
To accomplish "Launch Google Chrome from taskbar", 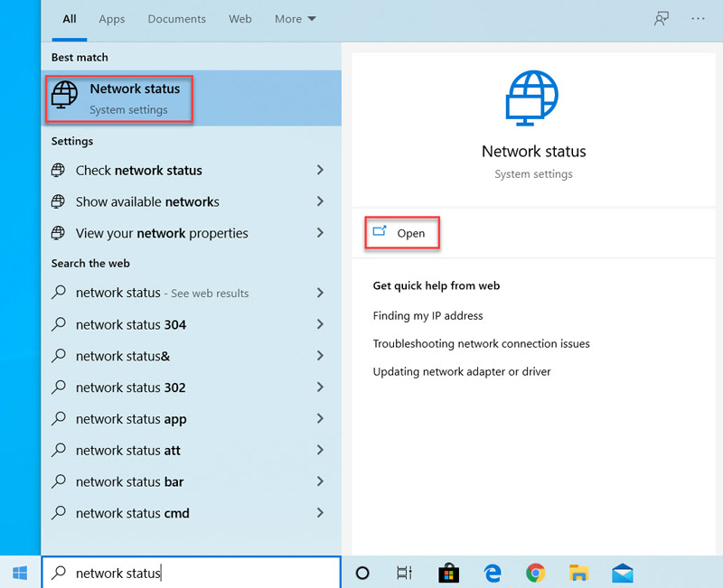I will [536, 573].
